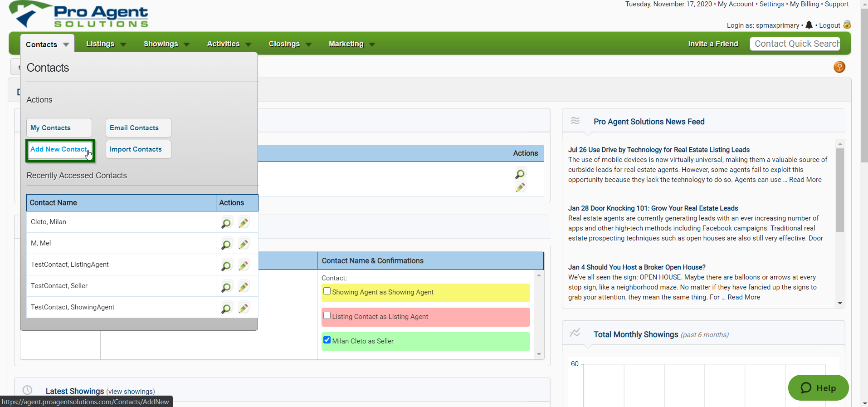This screenshot has width=868, height=407.
Task: Open Door Knocking 101 article title
Action: point(653,208)
